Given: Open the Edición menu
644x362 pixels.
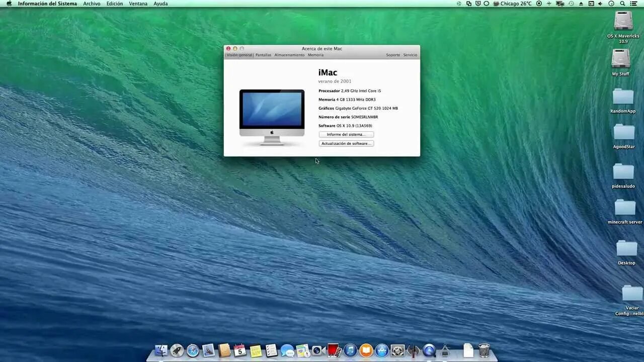Looking at the screenshot, I should pyautogui.click(x=115, y=4).
